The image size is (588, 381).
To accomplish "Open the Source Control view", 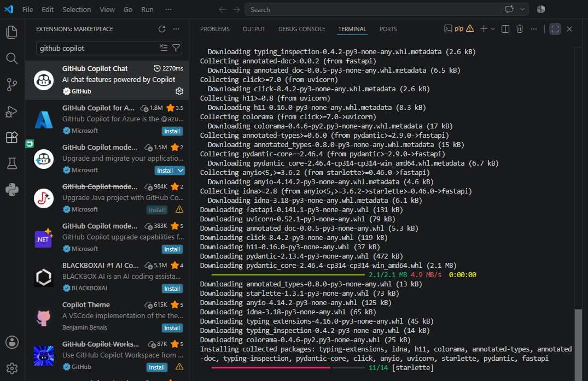I will click(12, 85).
